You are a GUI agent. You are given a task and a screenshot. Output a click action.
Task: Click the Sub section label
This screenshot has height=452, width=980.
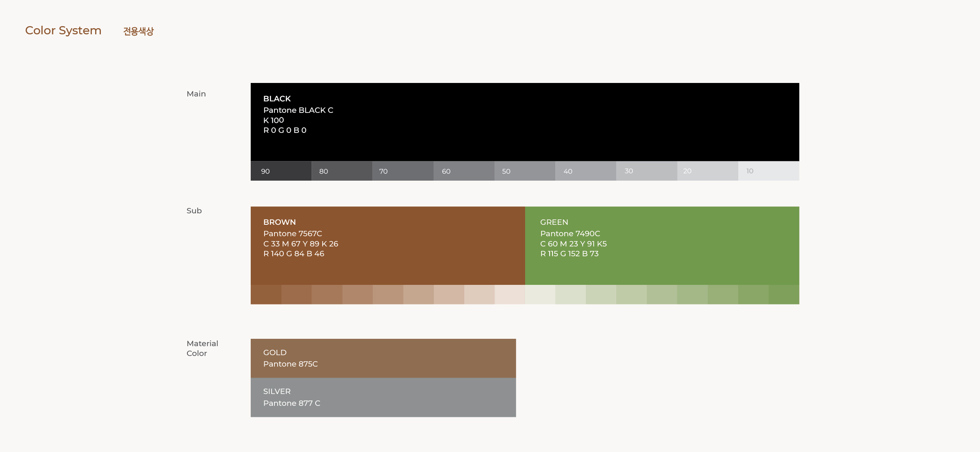(194, 211)
